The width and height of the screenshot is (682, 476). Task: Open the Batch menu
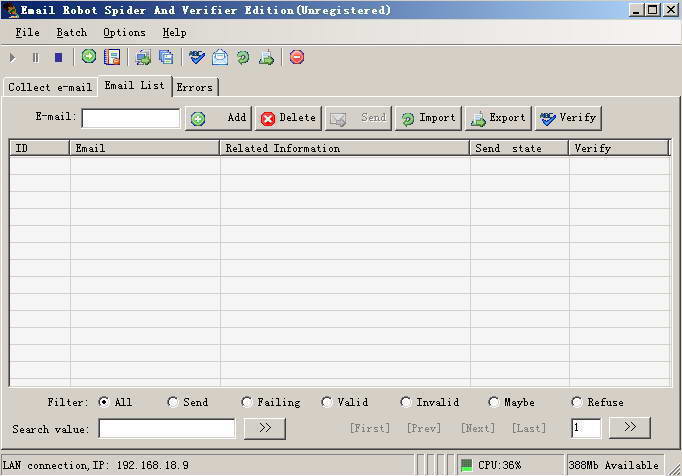coord(72,33)
